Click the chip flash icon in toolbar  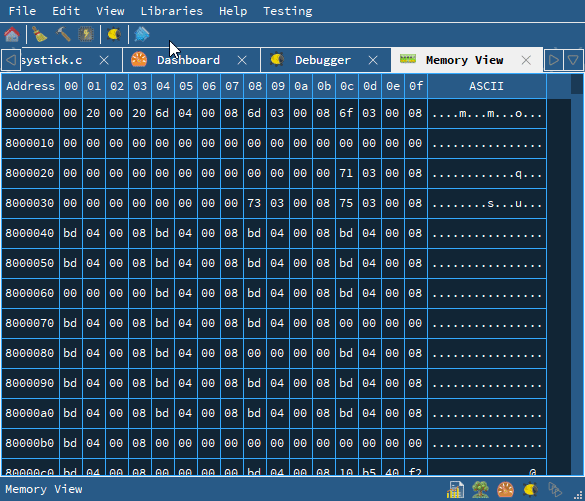[86, 34]
